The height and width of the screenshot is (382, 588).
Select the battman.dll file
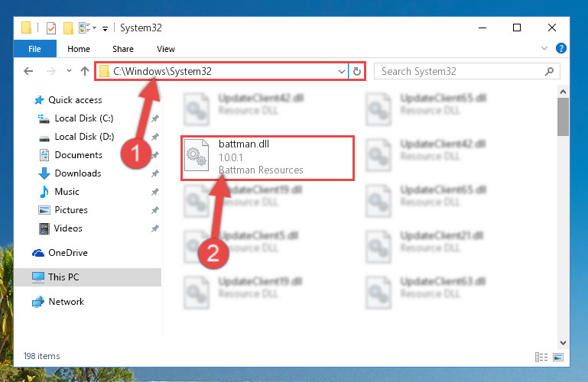pyautogui.click(x=268, y=158)
